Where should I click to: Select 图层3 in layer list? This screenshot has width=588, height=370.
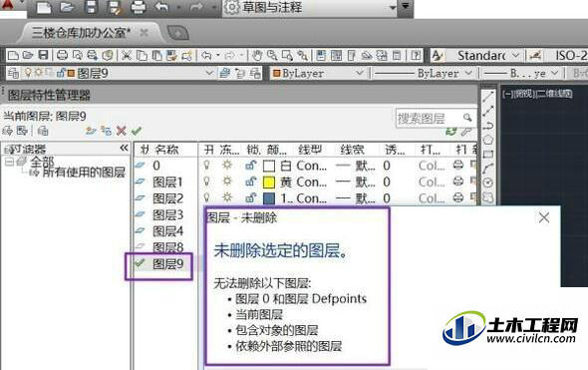click(168, 214)
